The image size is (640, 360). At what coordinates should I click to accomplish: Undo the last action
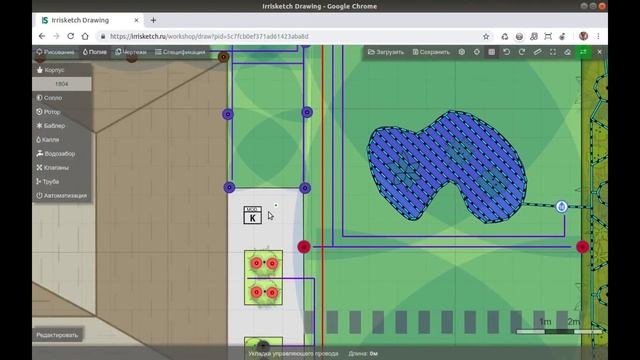507,52
